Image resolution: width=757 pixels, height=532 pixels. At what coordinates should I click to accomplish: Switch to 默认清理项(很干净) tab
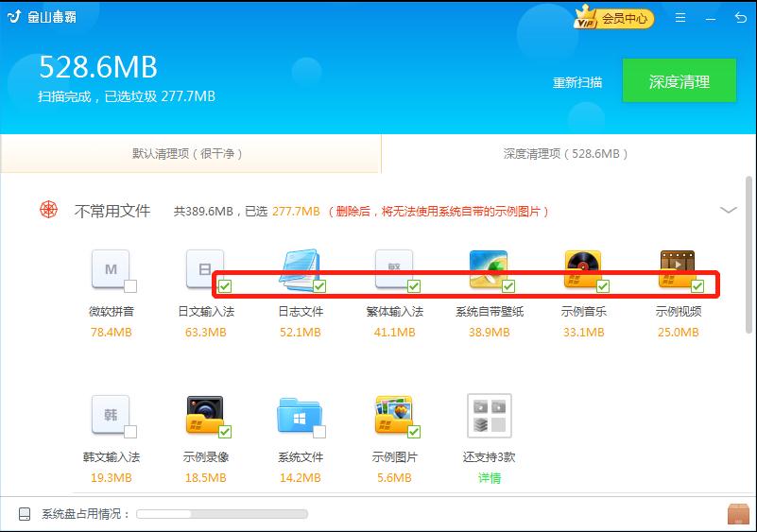pyautogui.click(x=191, y=153)
